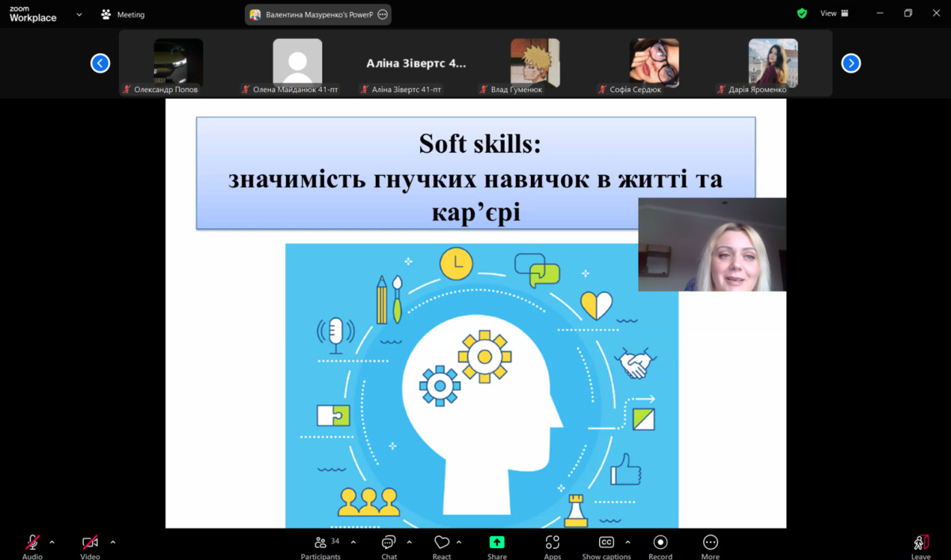This screenshot has width=951, height=560.
Task: Open the Zoom Workplace dropdown chevron
Action: (79, 14)
